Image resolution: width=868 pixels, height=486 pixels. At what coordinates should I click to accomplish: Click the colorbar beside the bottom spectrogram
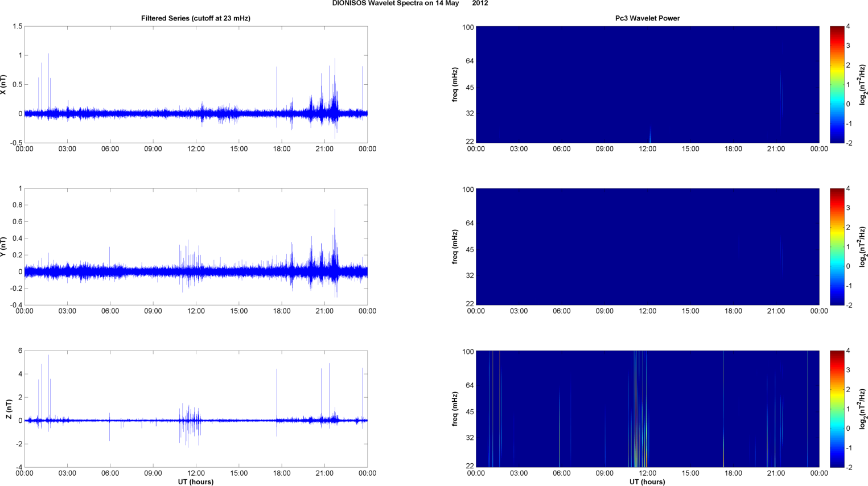click(x=837, y=409)
